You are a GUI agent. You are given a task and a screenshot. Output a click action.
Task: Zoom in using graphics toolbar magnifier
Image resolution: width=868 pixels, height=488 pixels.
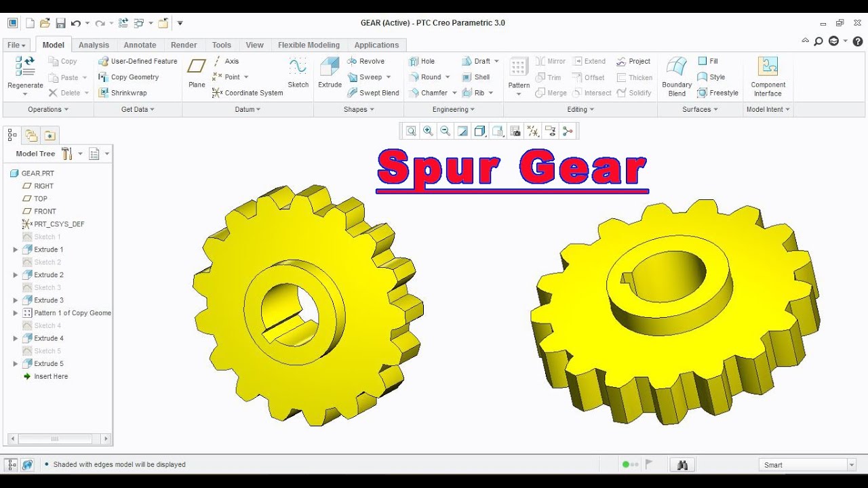428,131
